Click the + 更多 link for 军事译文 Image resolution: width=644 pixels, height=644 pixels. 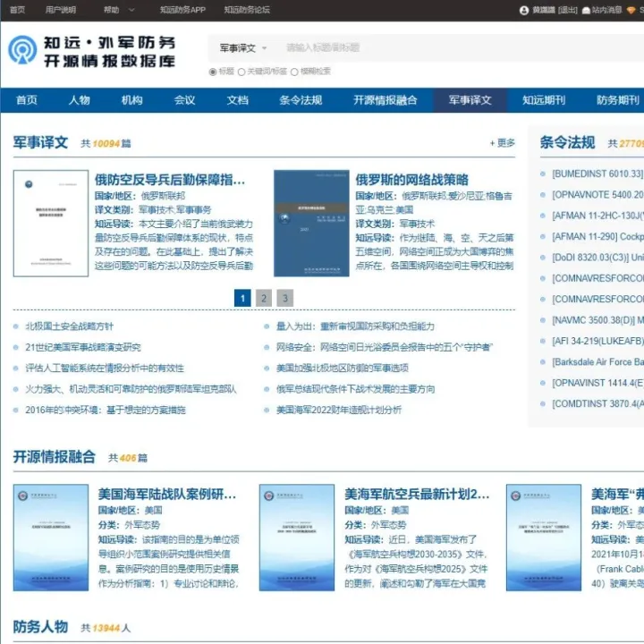tap(502, 143)
